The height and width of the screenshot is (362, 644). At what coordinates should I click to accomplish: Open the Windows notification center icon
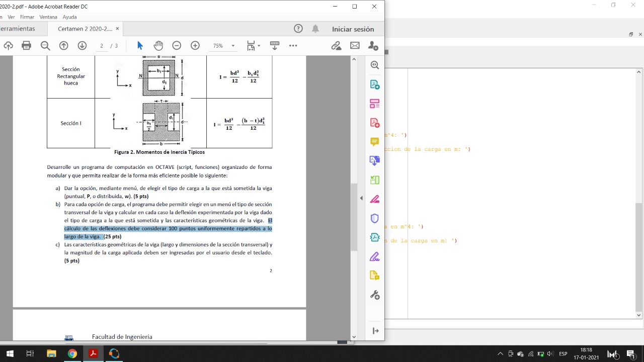click(x=630, y=354)
